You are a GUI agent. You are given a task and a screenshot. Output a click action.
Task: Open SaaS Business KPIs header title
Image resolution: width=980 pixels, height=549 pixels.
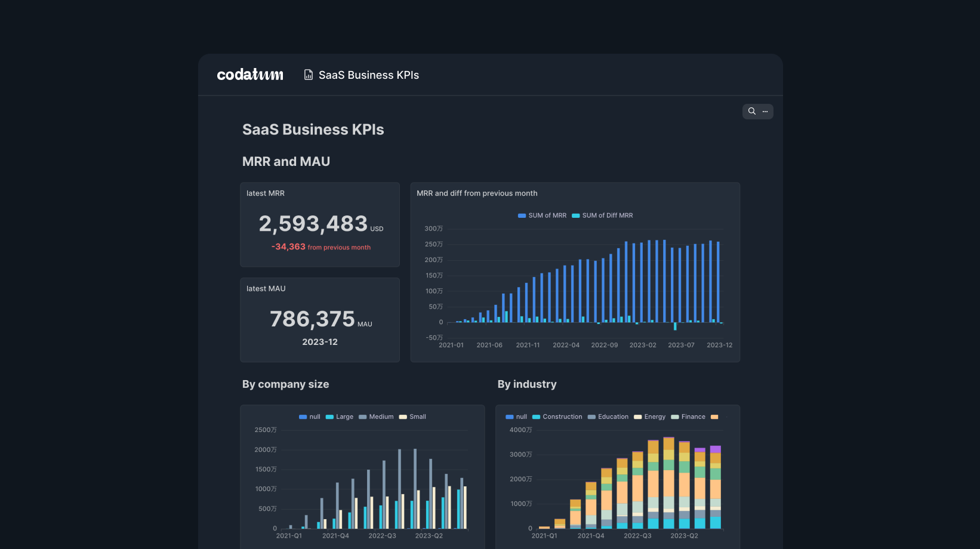pos(369,75)
